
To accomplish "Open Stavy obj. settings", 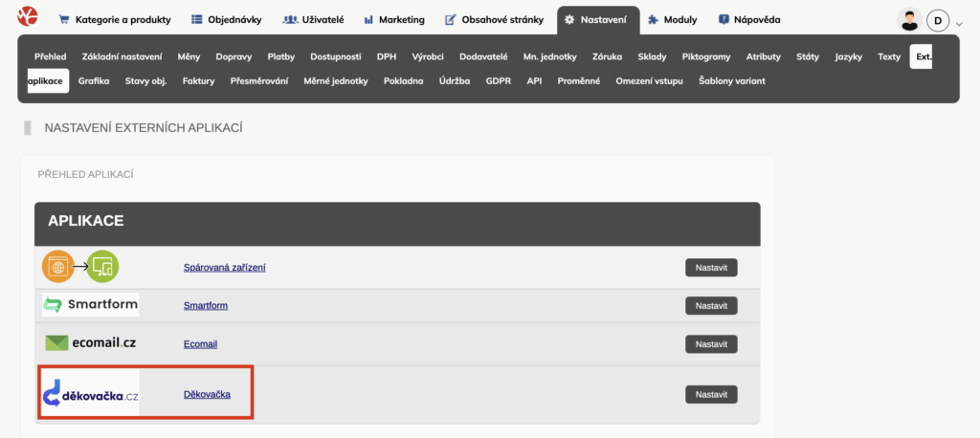I will point(145,80).
